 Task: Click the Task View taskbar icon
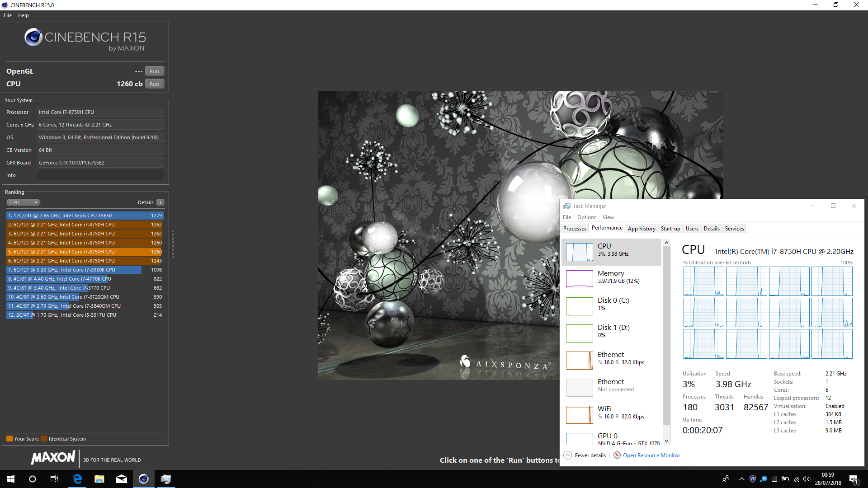tap(54, 479)
